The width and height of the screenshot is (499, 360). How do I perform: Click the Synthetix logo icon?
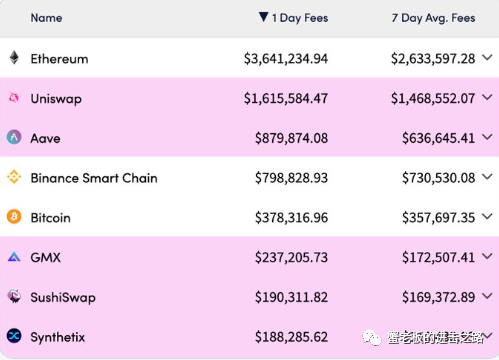[14, 336]
